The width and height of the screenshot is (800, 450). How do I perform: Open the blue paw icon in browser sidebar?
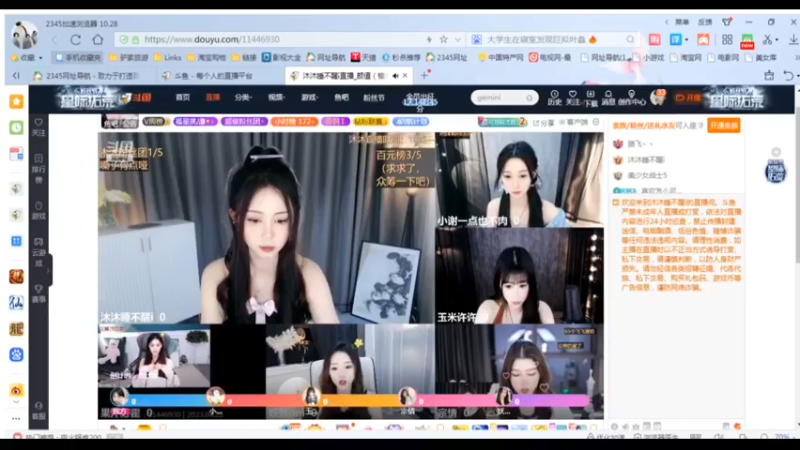pos(16,355)
